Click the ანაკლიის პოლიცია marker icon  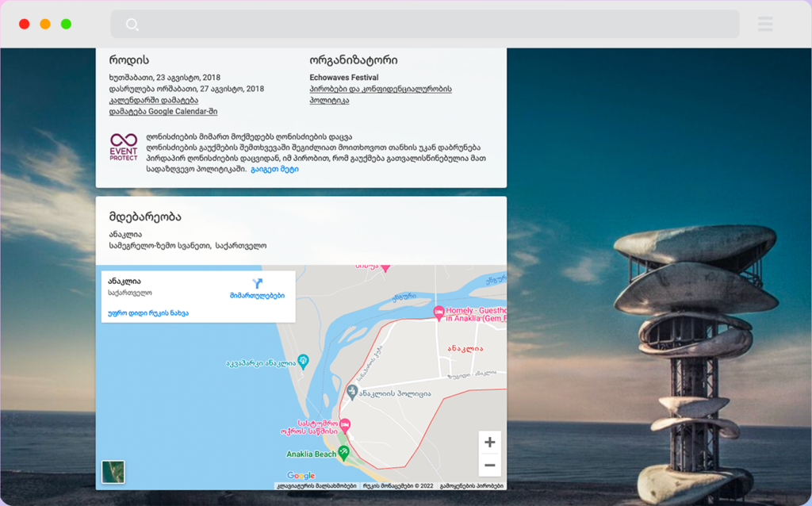tap(352, 392)
